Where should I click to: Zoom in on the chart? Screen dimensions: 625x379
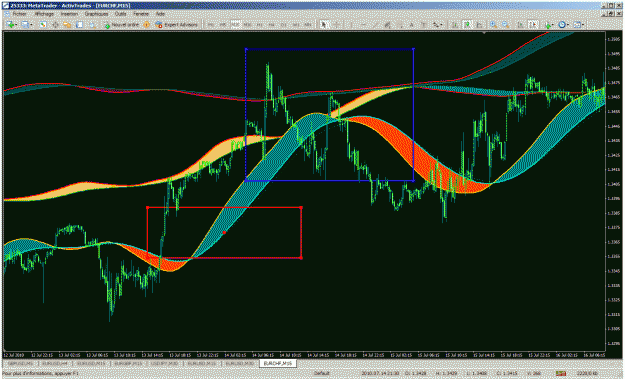point(493,25)
